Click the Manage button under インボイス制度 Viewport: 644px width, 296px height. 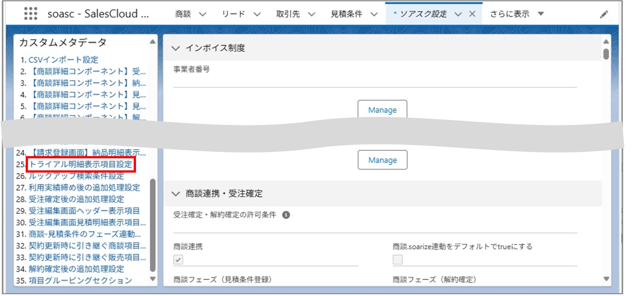[382, 110]
